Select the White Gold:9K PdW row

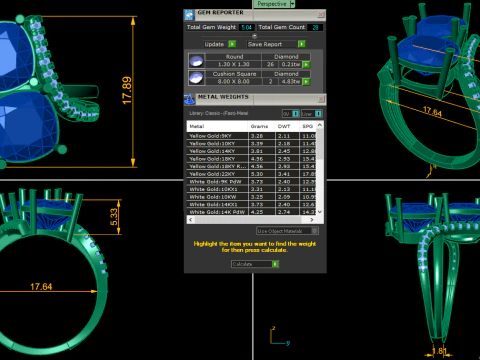point(251,182)
